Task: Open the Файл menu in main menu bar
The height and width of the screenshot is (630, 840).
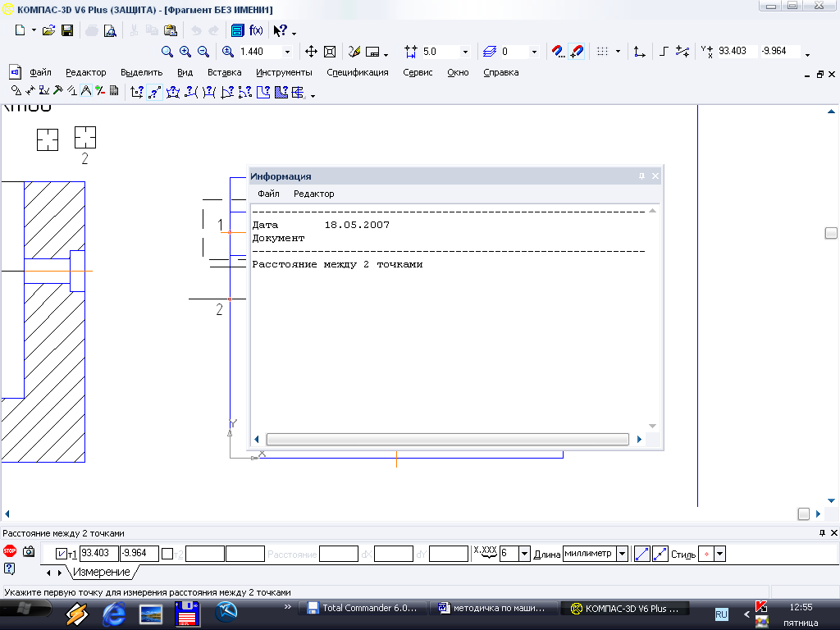Action: 40,72
